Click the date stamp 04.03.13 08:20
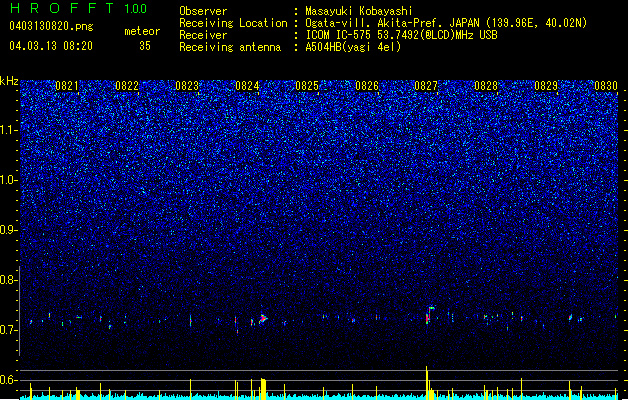Image resolution: width=629 pixels, height=400 pixels. (51, 46)
